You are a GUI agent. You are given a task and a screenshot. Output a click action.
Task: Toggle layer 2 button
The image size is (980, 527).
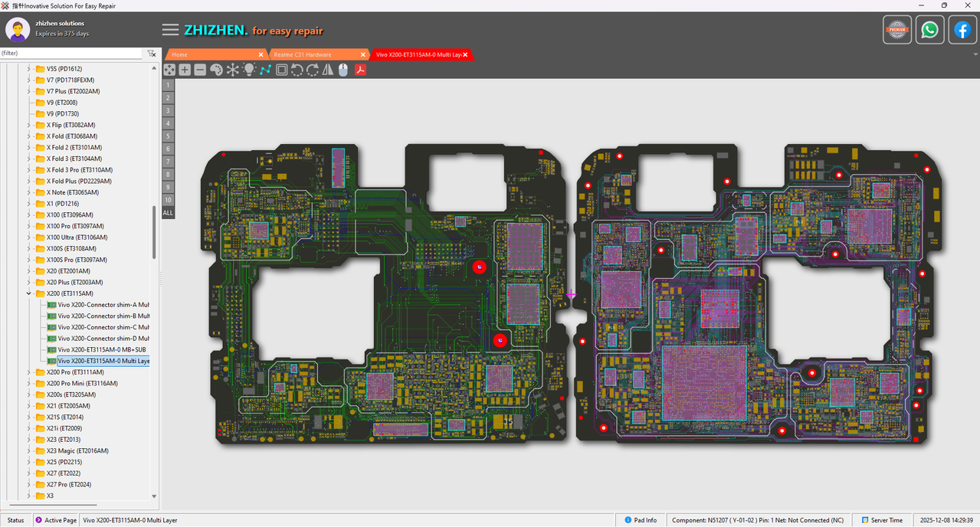pyautogui.click(x=168, y=98)
